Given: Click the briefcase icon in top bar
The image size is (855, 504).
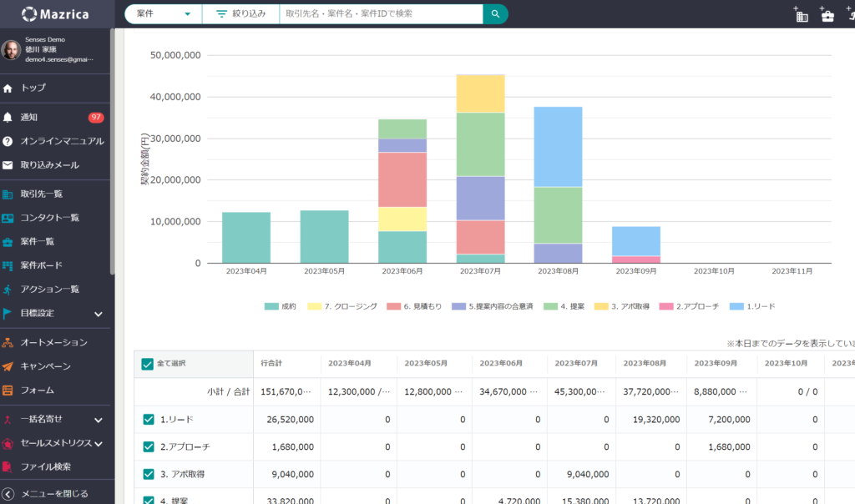Looking at the screenshot, I should point(827,15).
